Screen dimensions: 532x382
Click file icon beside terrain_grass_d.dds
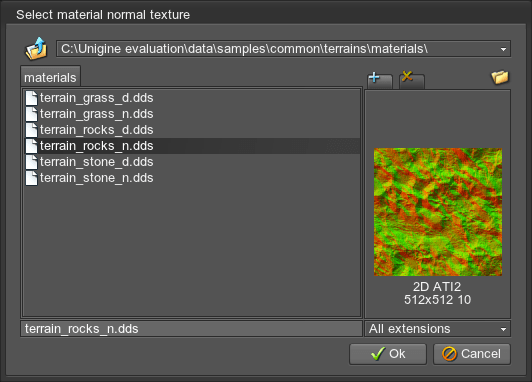pos(31,98)
